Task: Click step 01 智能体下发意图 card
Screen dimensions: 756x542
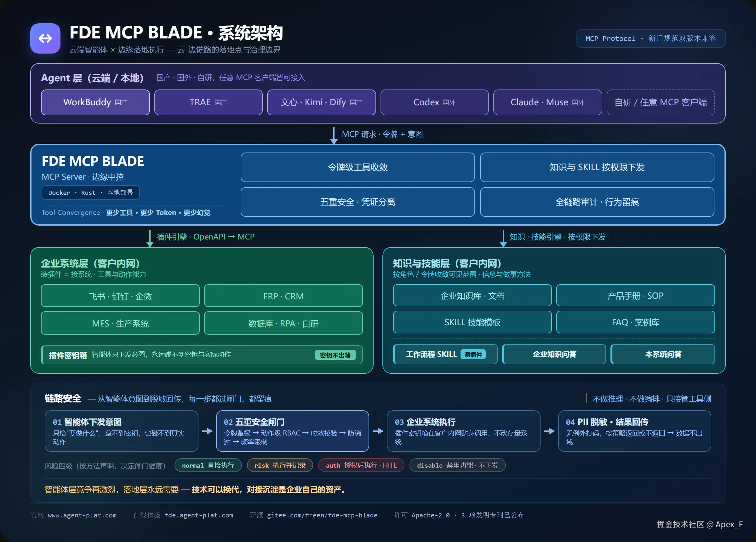Action: coord(122,431)
